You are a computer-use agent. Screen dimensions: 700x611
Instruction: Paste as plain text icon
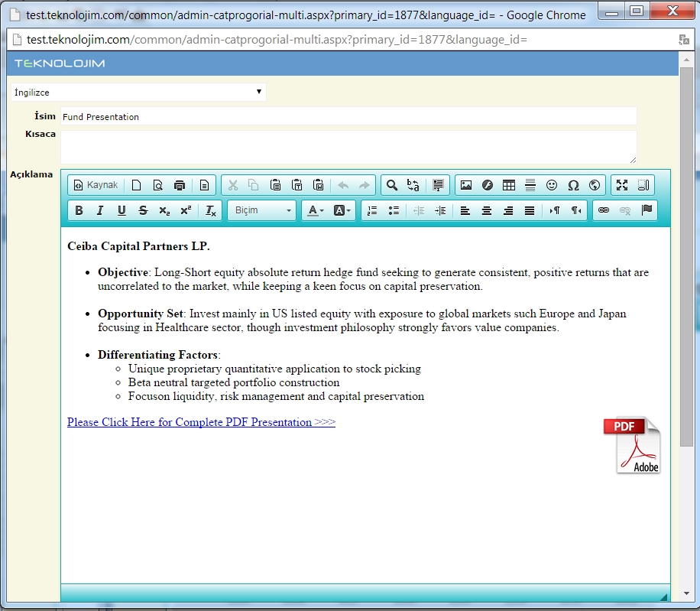tap(297, 185)
